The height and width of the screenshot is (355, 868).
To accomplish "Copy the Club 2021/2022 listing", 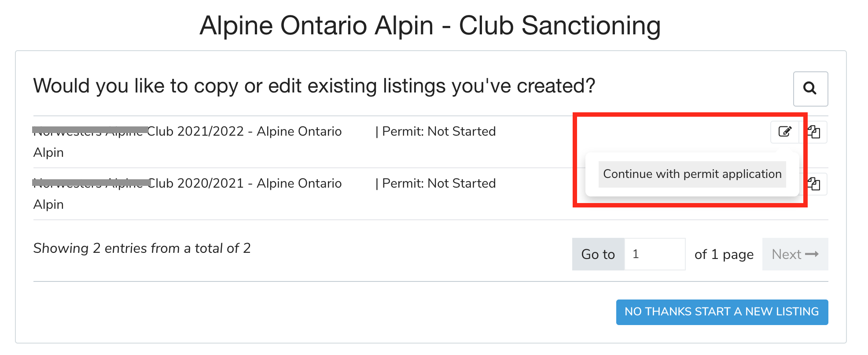I will coord(815,132).
